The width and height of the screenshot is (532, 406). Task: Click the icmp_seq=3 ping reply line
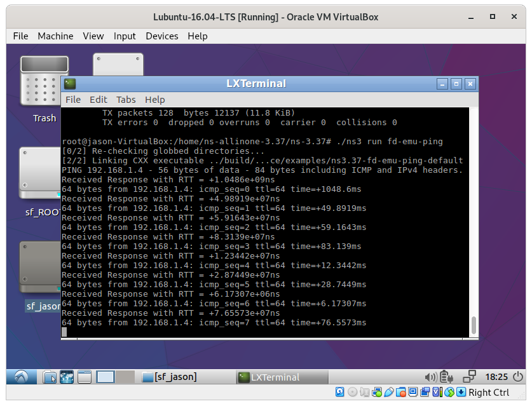pyautogui.click(x=212, y=247)
